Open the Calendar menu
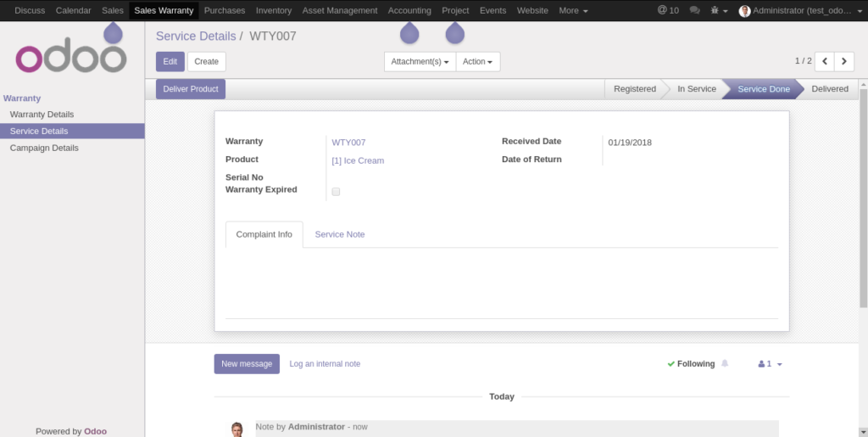 click(x=73, y=10)
